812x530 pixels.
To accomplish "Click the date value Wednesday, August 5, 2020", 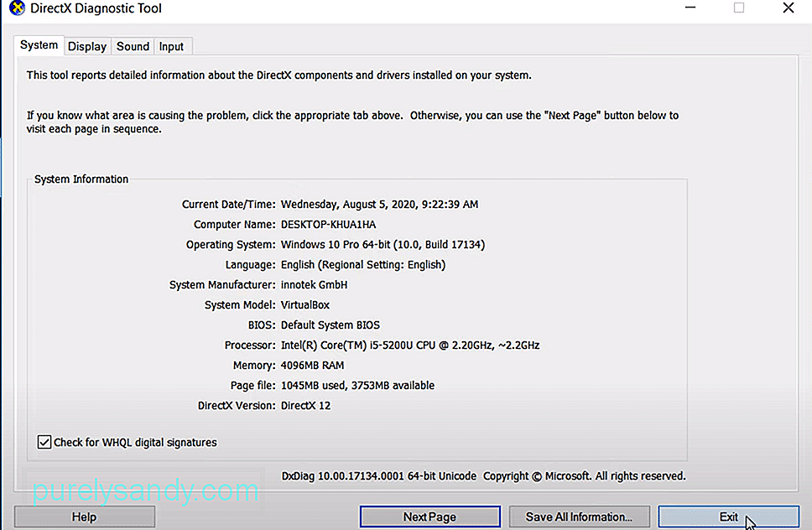I will (x=348, y=205).
